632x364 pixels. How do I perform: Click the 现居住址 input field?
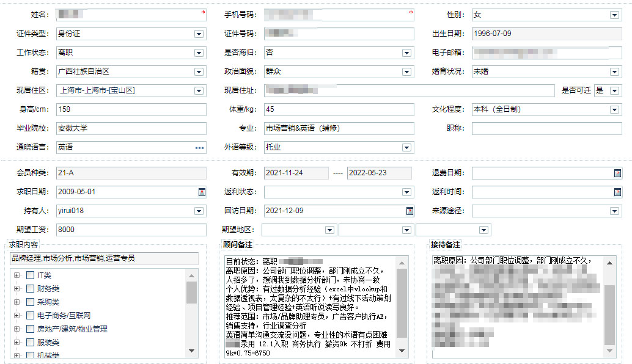pos(410,90)
